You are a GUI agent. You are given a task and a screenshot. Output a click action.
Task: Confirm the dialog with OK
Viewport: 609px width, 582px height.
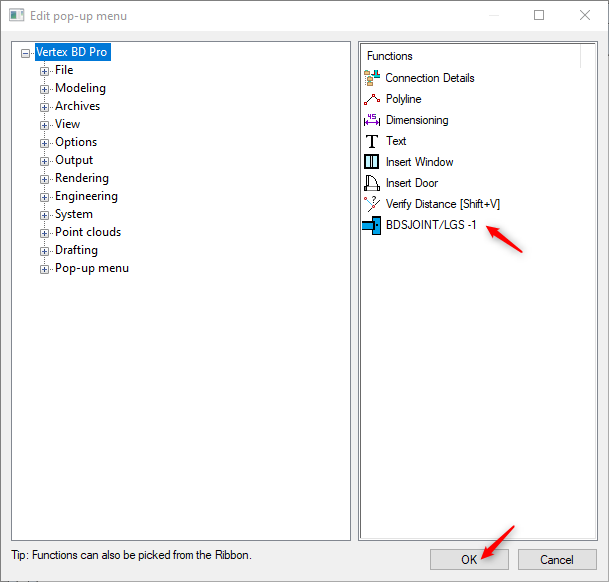click(x=469, y=559)
